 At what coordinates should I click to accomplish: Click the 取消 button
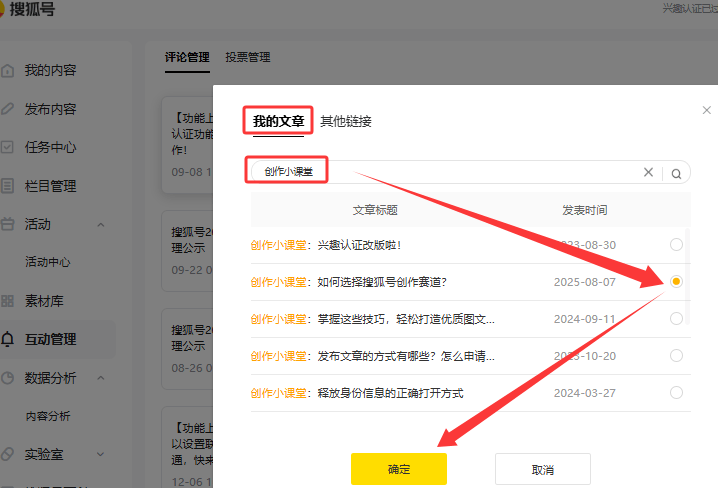coord(543,470)
